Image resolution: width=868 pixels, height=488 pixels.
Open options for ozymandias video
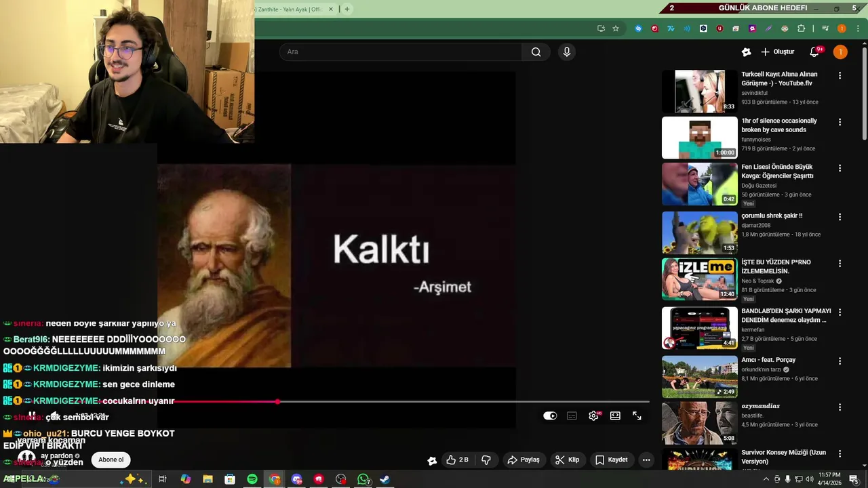(x=840, y=407)
